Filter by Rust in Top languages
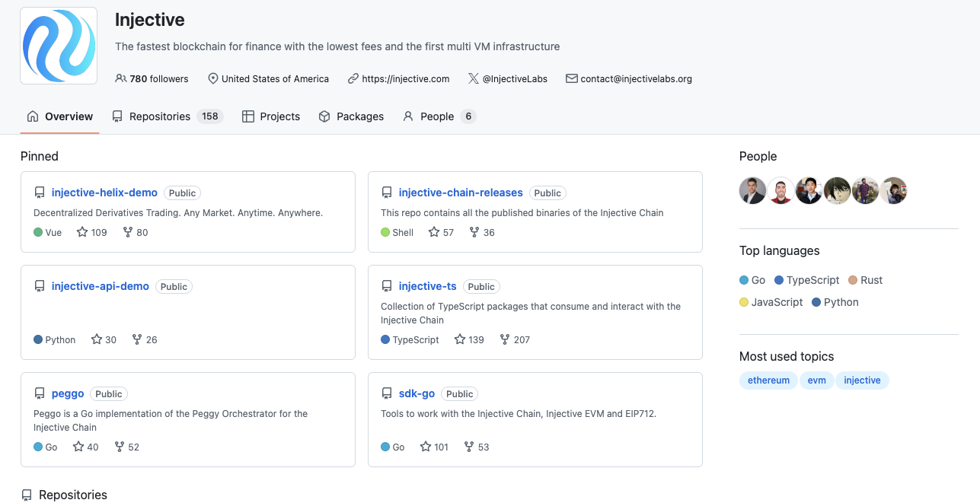This screenshot has width=980, height=503. tap(866, 280)
